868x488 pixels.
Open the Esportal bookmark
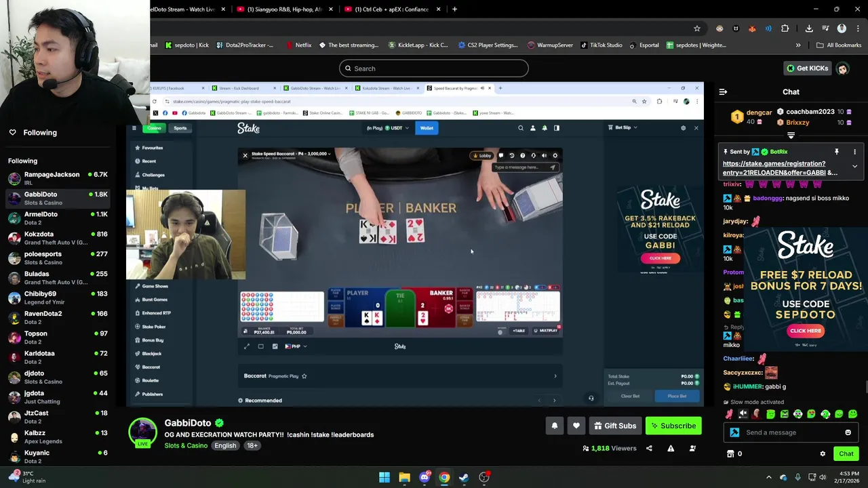click(x=644, y=45)
